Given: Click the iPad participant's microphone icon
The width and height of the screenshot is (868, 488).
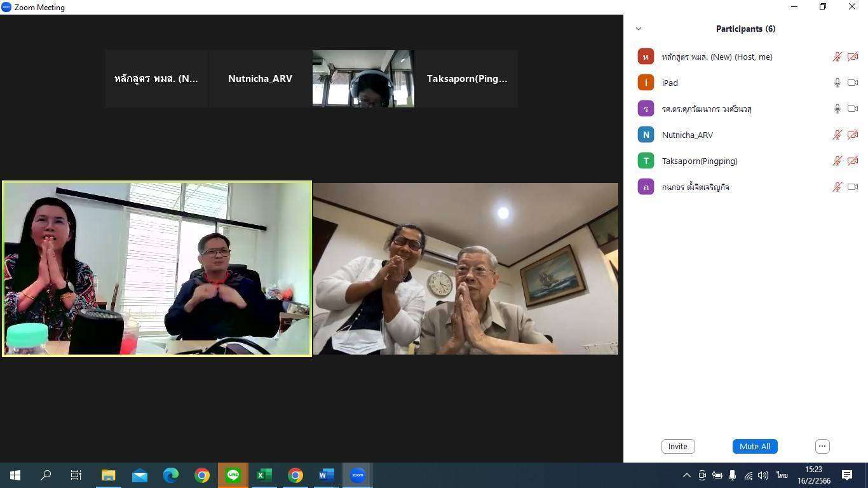Looking at the screenshot, I should (x=837, y=83).
